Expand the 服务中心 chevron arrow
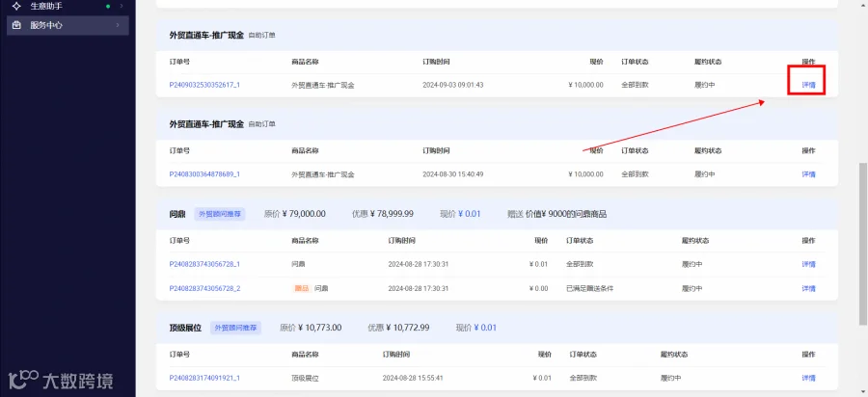Screen dimensions: 868x397 [118, 25]
